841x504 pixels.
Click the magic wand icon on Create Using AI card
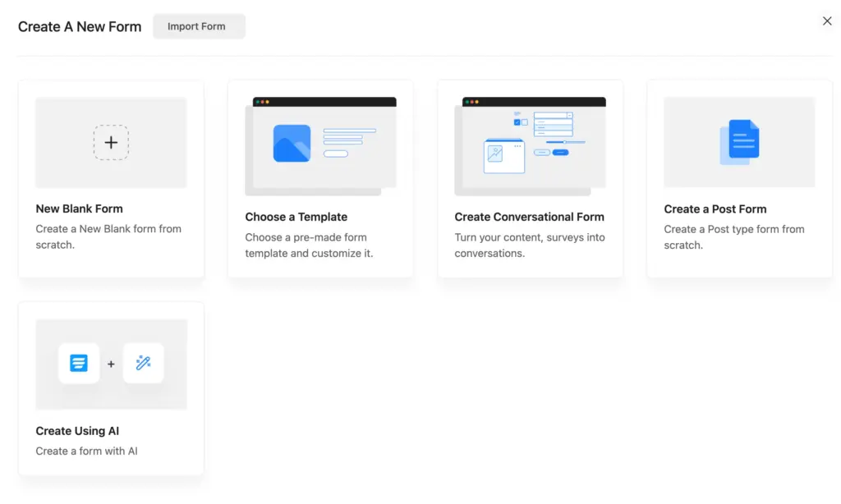144,363
